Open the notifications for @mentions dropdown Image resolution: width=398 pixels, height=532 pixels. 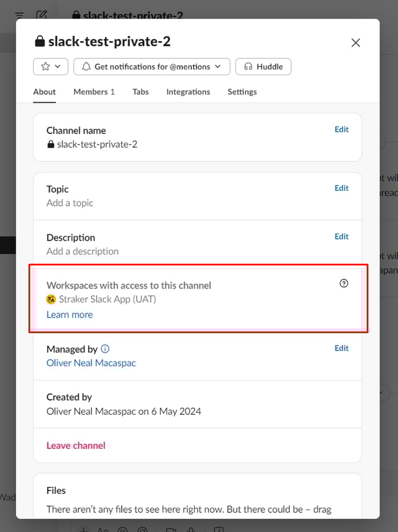(x=152, y=66)
